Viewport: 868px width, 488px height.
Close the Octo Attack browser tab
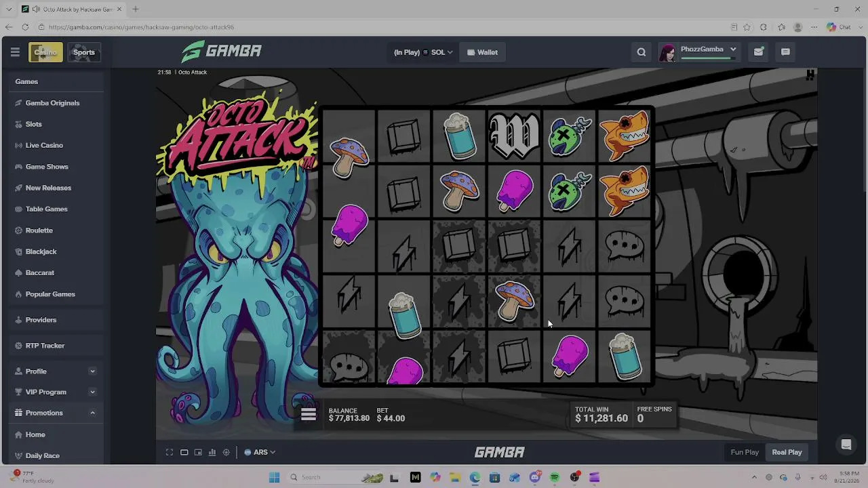point(119,9)
